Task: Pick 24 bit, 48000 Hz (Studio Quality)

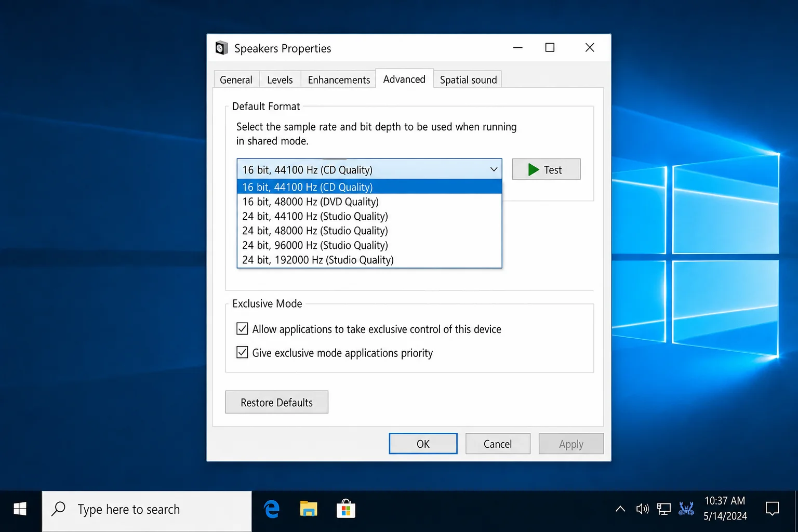Action: [369, 231]
